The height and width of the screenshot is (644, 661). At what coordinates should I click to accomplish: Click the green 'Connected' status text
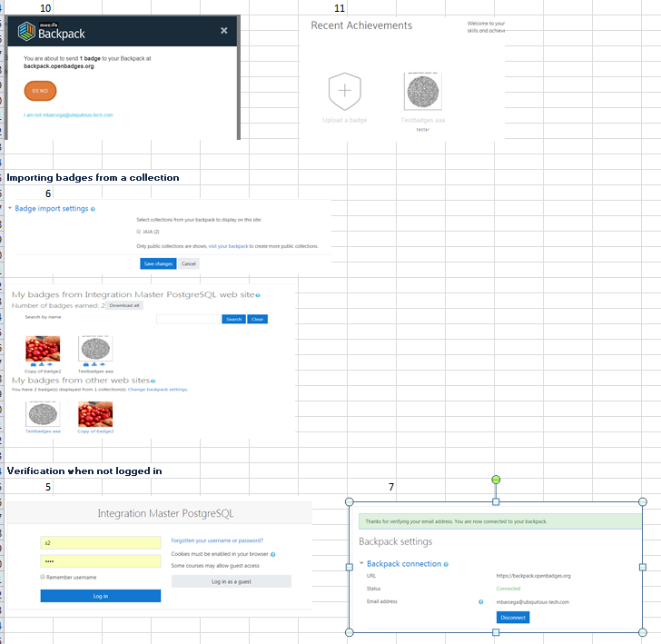click(508, 589)
